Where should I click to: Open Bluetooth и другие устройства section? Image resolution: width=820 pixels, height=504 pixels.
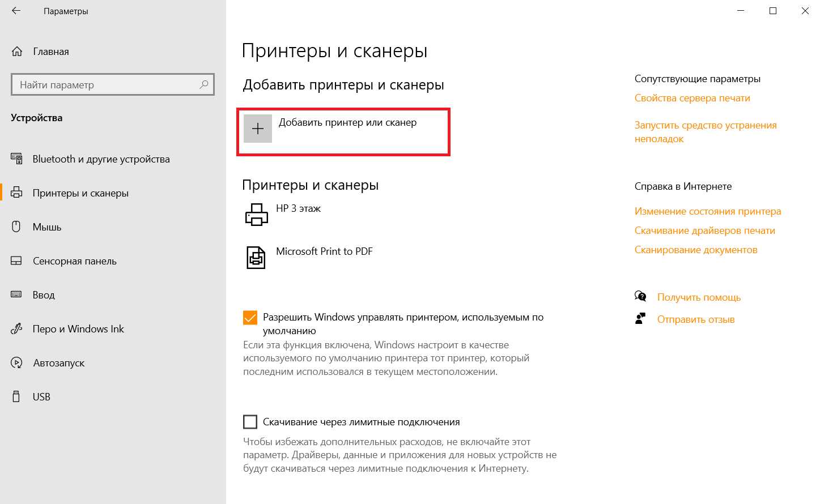[x=101, y=159]
